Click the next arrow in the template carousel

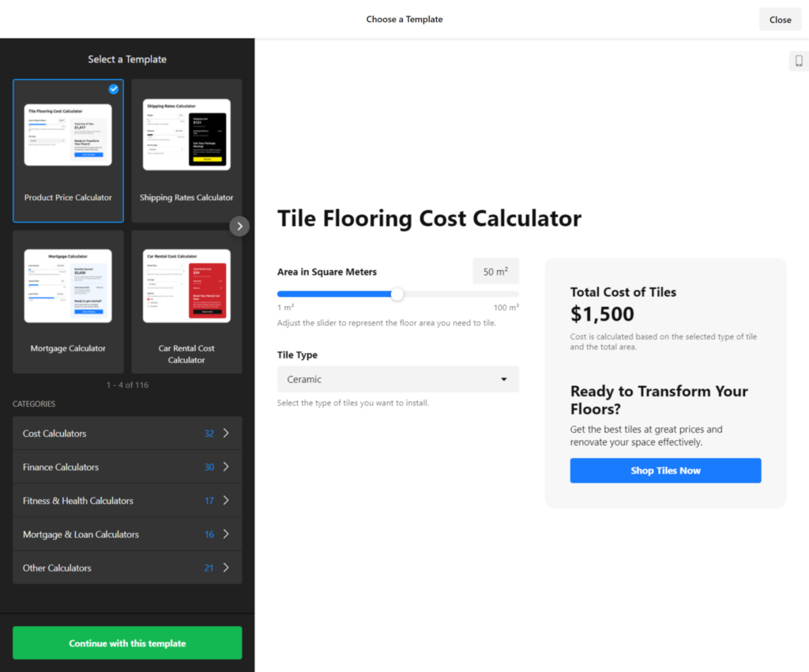click(x=239, y=226)
